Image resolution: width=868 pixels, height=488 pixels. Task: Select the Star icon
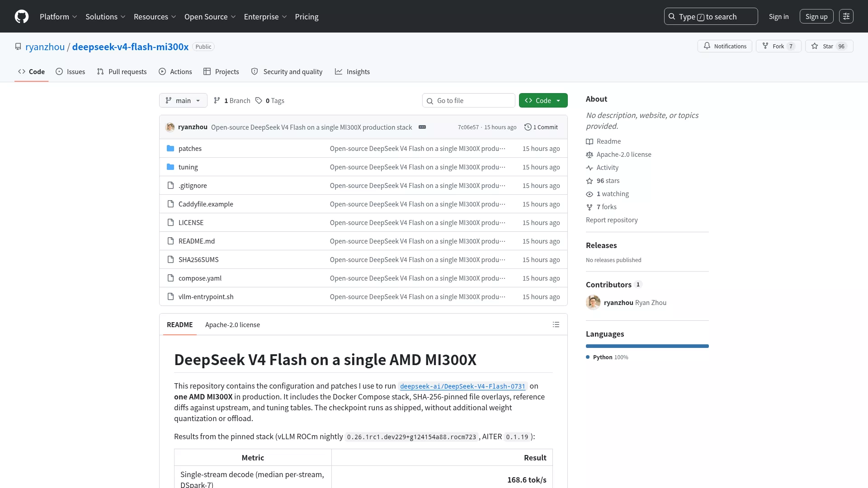click(x=815, y=46)
